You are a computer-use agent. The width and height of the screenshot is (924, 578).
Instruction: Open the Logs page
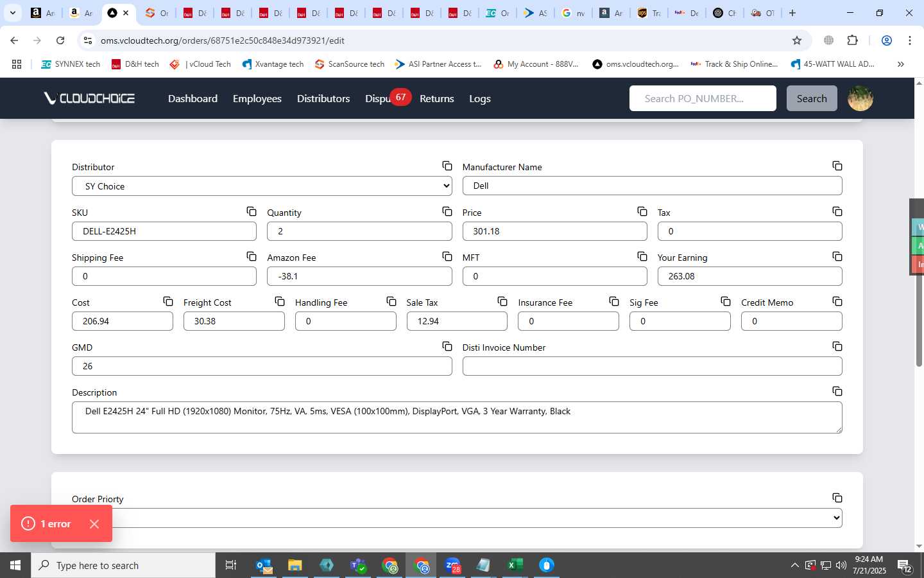click(x=480, y=98)
